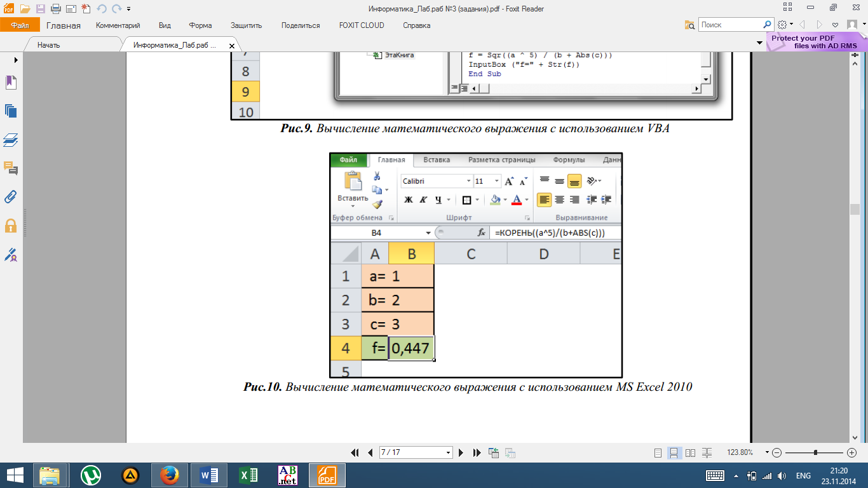Open the folder search icon beside the search box
Screen dimensions: 868x488
tap(689, 25)
